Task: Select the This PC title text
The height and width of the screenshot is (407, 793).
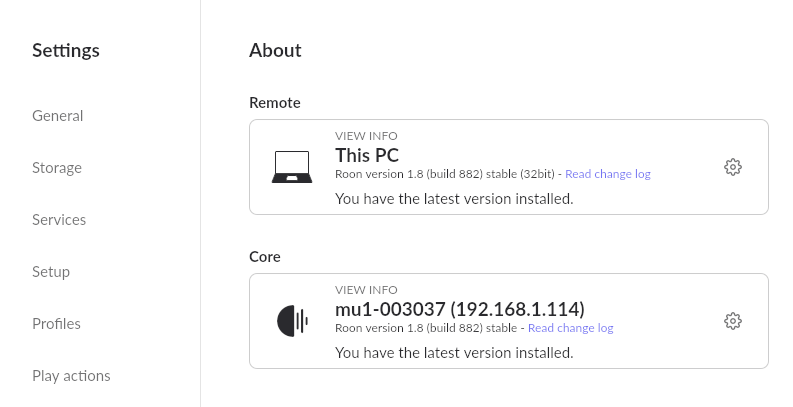Action: 367,155
